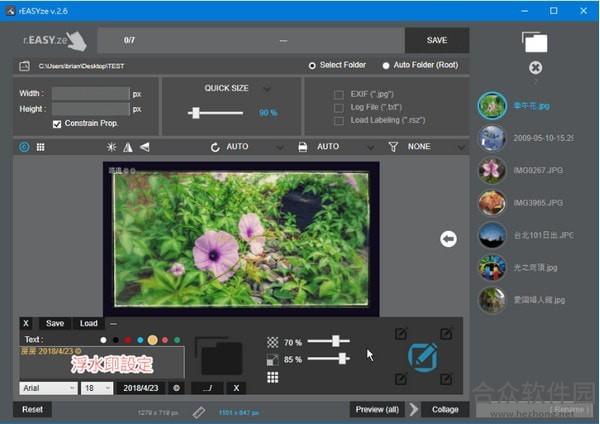The width and height of the screenshot is (600, 424).
Task: Click the printer format icon
Action: tap(303, 147)
